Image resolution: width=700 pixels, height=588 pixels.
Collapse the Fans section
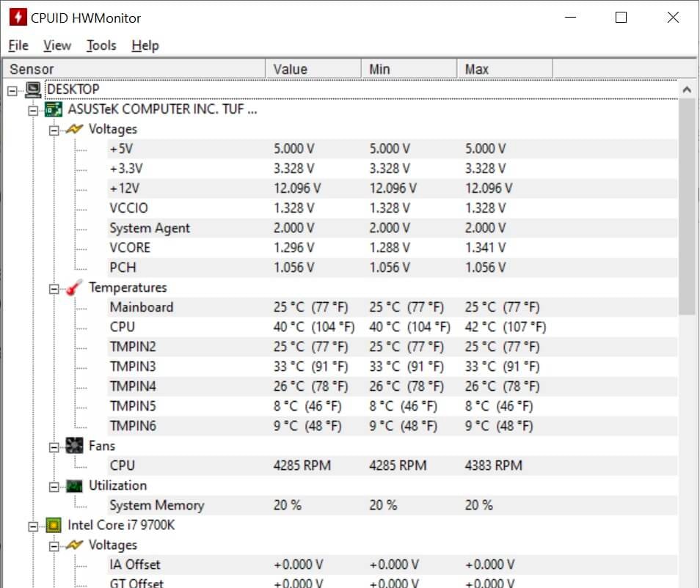pos(54,446)
